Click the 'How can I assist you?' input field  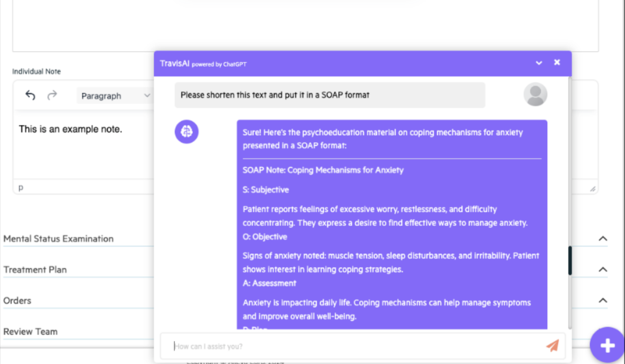pyautogui.click(x=326, y=346)
